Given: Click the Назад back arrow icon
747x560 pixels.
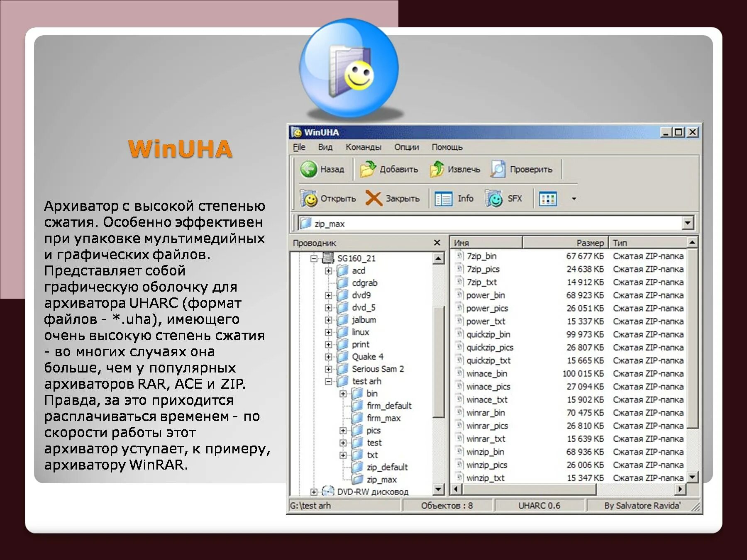Looking at the screenshot, I should (308, 169).
